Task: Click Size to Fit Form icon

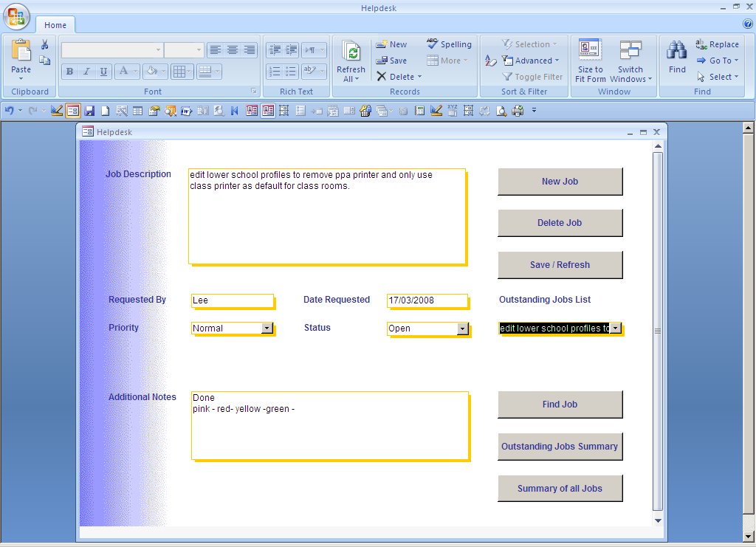Action: [590, 51]
